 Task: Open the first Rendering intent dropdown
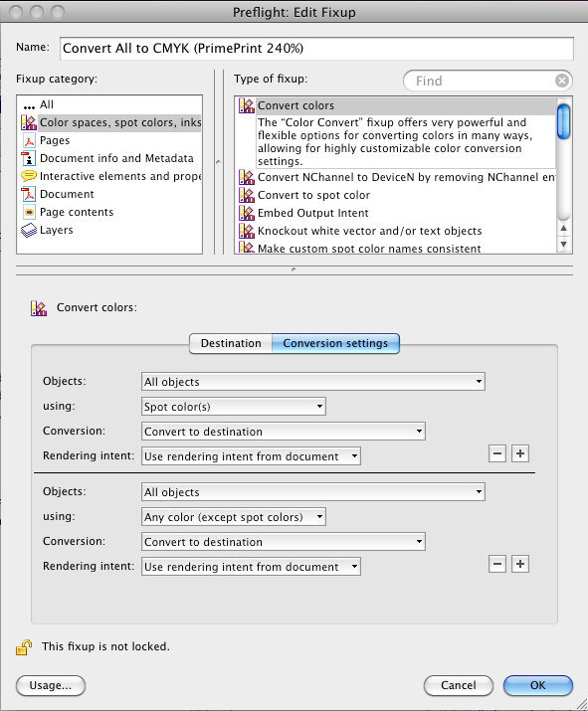pyautogui.click(x=251, y=456)
